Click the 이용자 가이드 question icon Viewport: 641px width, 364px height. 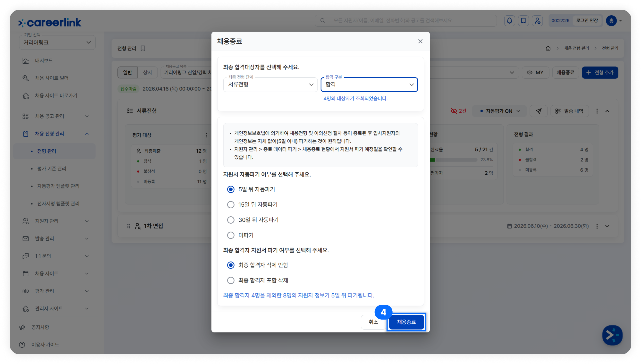pos(22,345)
